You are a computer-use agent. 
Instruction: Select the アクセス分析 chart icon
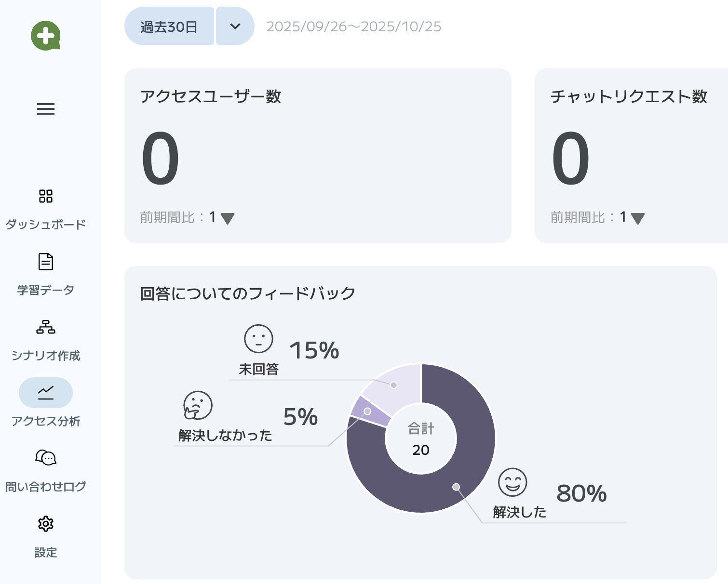[x=46, y=393]
